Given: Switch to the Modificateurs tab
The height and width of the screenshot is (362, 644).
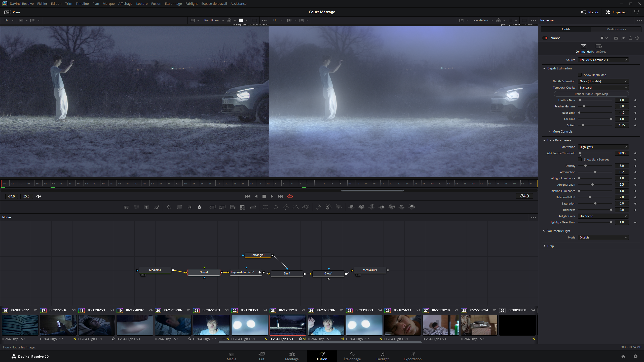Looking at the screenshot, I should pos(616,29).
